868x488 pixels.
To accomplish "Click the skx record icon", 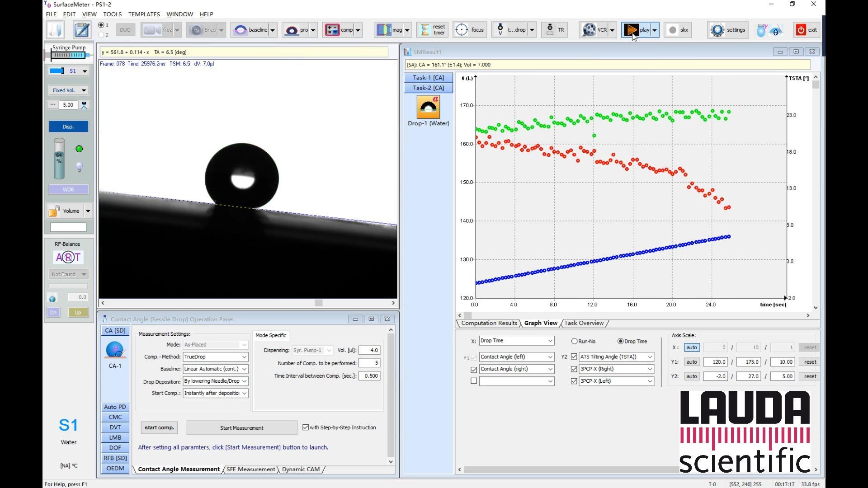I will click(673, 30).
